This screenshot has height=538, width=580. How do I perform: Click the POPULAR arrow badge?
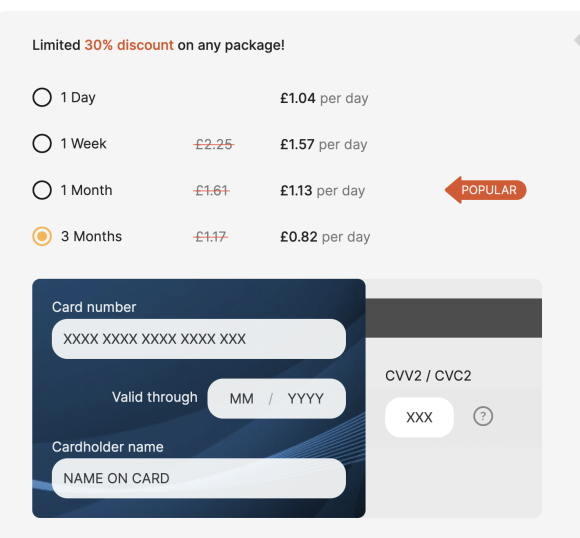[x=485, y=190]
